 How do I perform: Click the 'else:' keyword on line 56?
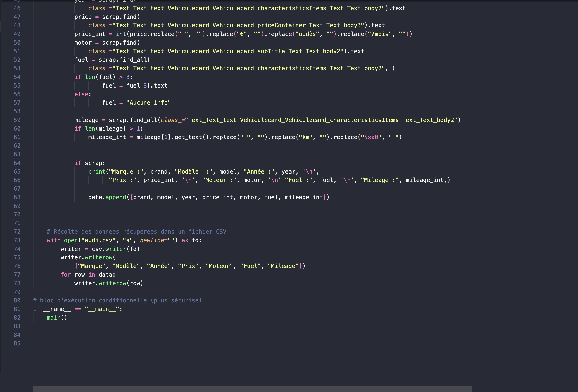(83, 94)
